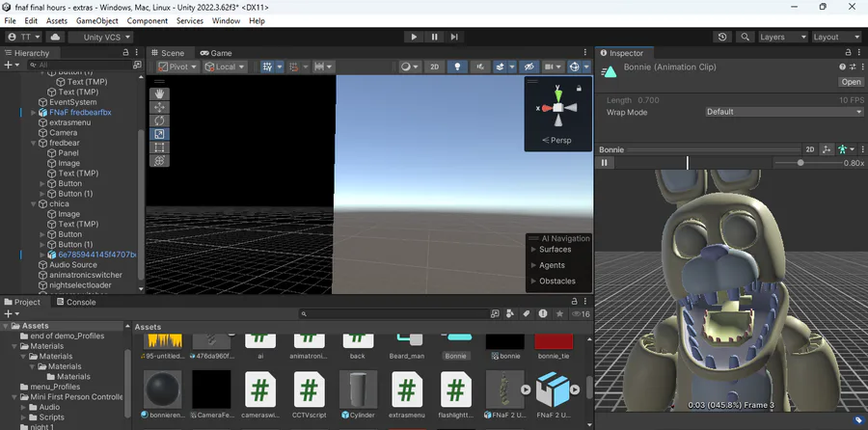The width and height of the screenshot is (868, 430).
Task: Select the CCTVscript asset
Action: [x=309, y=395]
